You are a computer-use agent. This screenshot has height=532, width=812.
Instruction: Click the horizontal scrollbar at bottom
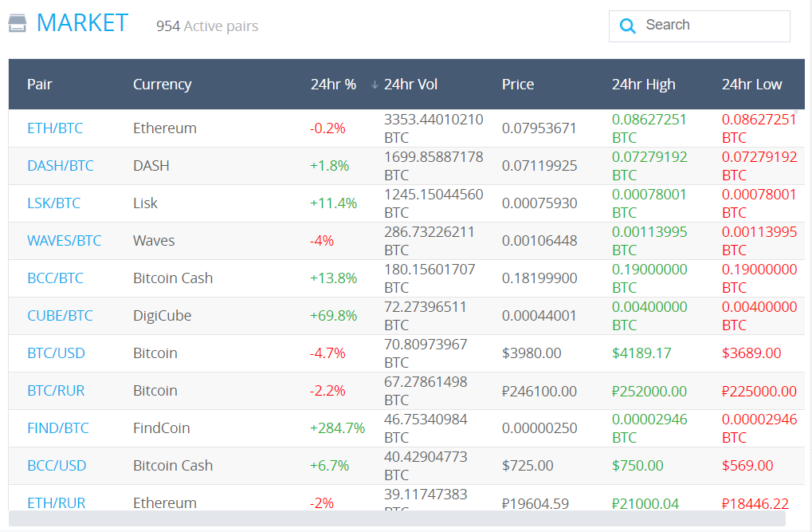pyautogui.click(x=397, y=519)
